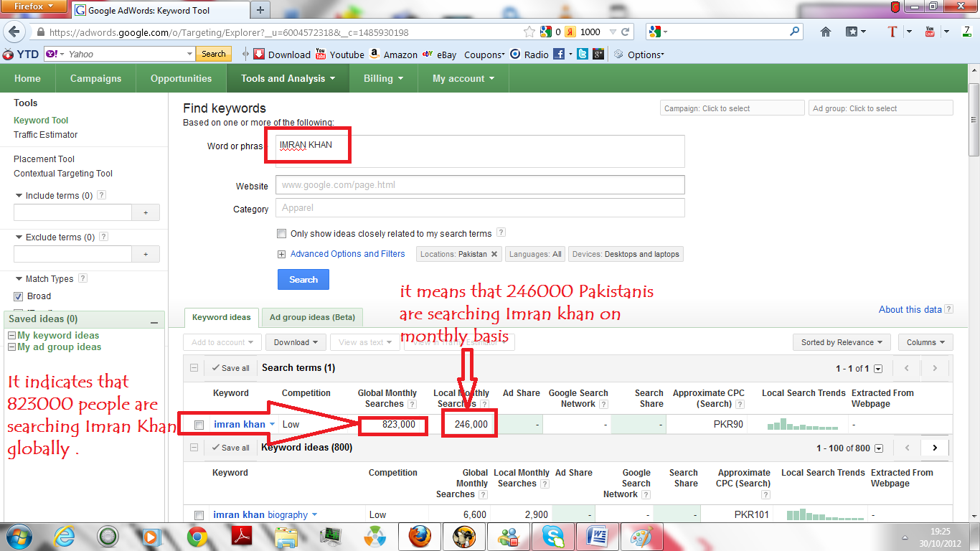This screenshot has width=980, height=551.
Task: Go to next page of keyword ideas
Action: (935, 448)
